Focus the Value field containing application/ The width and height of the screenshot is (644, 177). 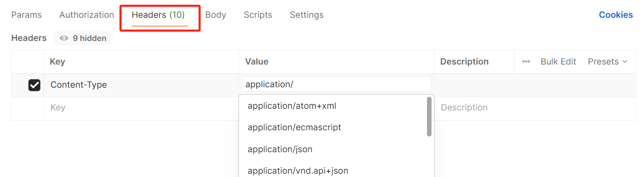click(x=336, y=84)
